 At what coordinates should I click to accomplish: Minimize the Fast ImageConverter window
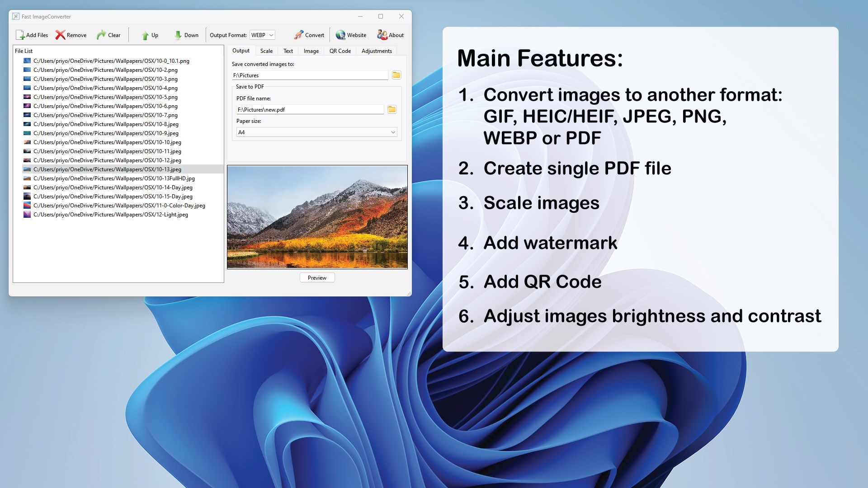click(360, 16)
